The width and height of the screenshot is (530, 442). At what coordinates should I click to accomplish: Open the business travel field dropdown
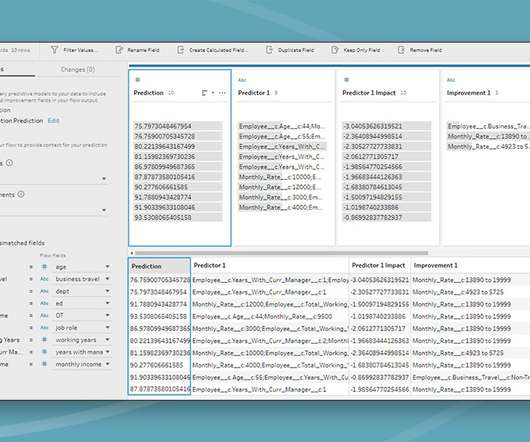point(107,279)
